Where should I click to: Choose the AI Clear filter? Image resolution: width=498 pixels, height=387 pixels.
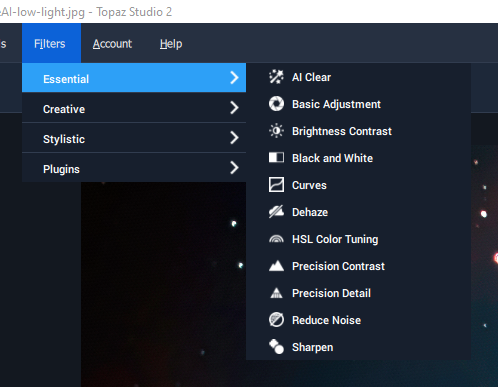tap(358, 77)
